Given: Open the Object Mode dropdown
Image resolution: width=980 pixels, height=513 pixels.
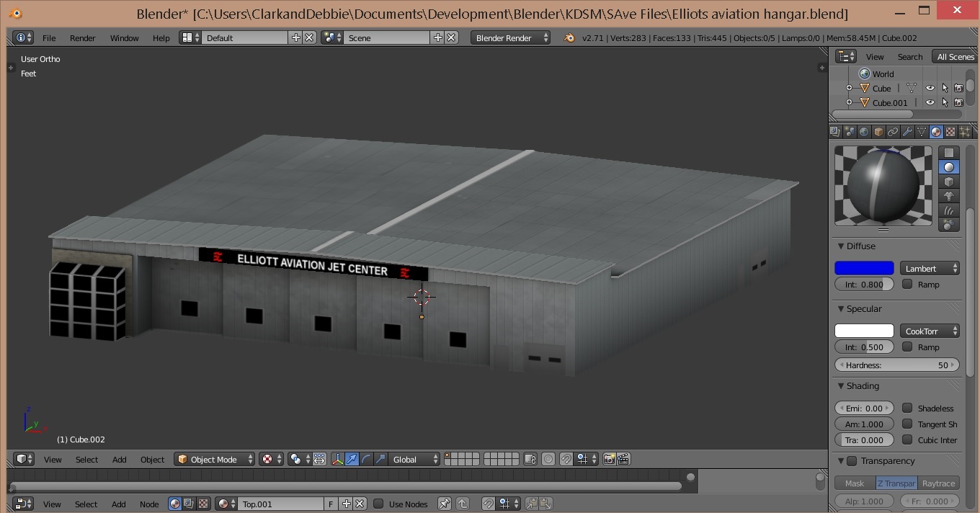Looking at the screenshot, I should tap(214, 459).
